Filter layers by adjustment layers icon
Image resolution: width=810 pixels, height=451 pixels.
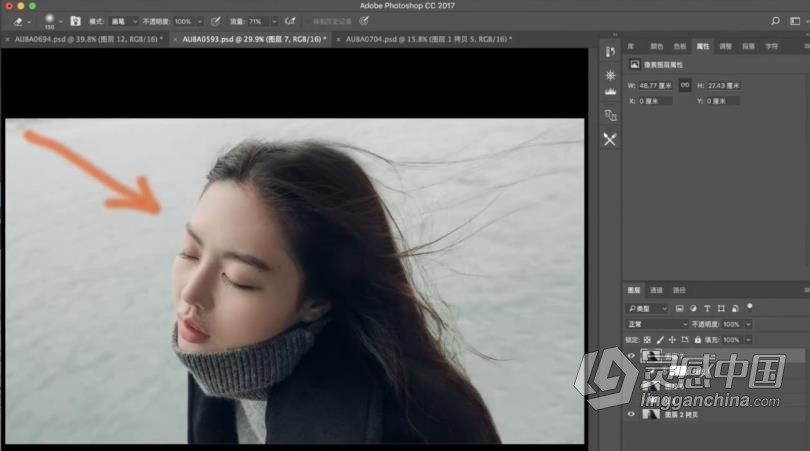(693, 308)
